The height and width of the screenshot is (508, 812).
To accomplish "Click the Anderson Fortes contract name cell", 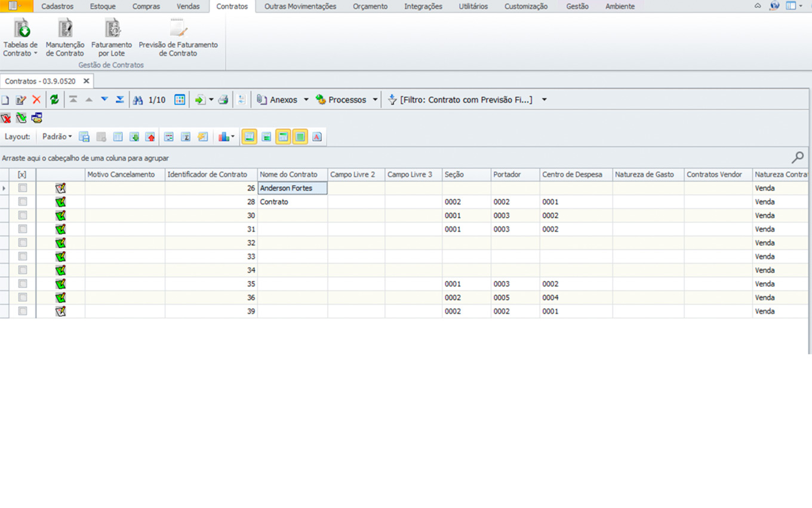I will tap(293, 188).
